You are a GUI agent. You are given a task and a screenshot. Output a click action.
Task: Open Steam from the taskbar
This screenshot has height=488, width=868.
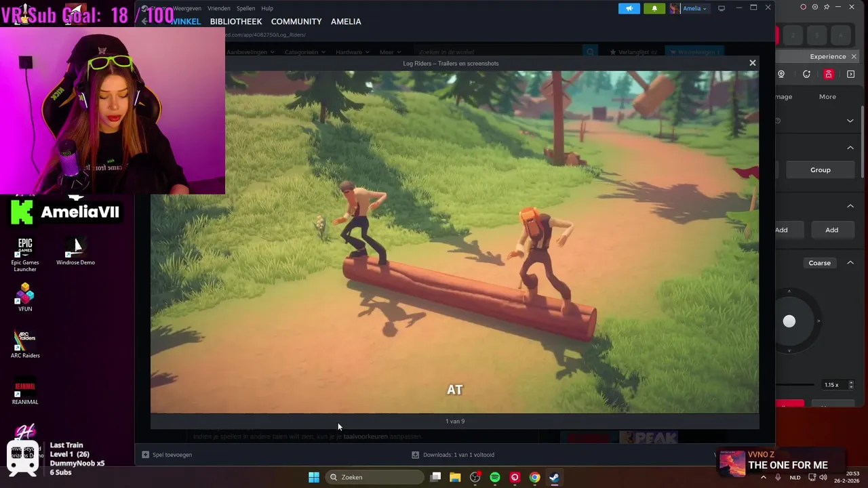(554, 477)
